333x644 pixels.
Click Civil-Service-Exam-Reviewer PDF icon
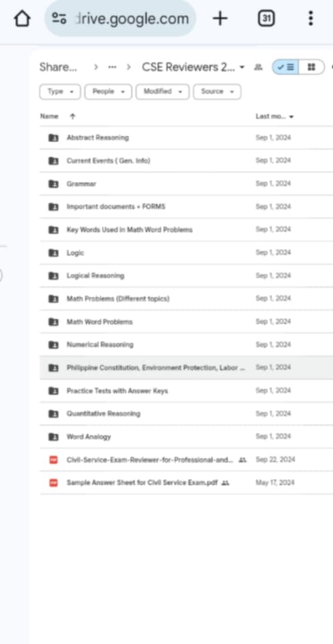click(54, 460)
